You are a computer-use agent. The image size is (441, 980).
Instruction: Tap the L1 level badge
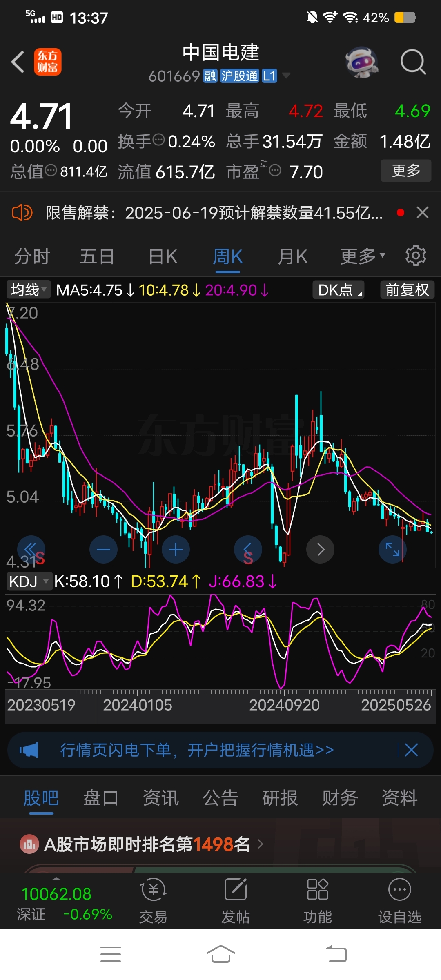tap(269, 76)
